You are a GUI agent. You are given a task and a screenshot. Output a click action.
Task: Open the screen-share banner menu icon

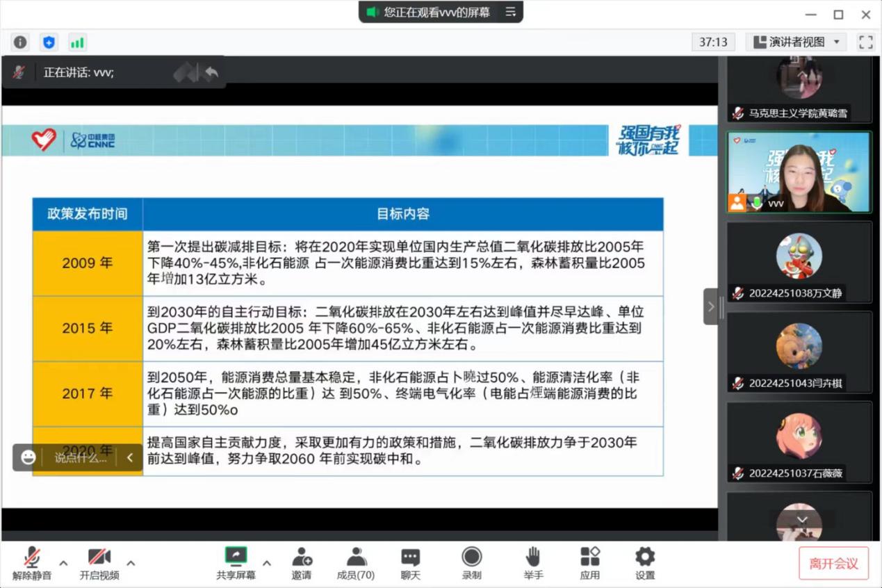pyautogui.click(x=511, y=12)
